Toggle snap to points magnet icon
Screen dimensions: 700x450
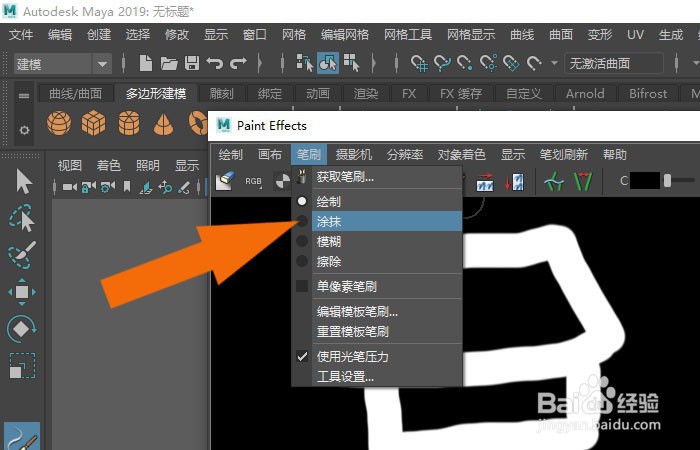(465, 63)
